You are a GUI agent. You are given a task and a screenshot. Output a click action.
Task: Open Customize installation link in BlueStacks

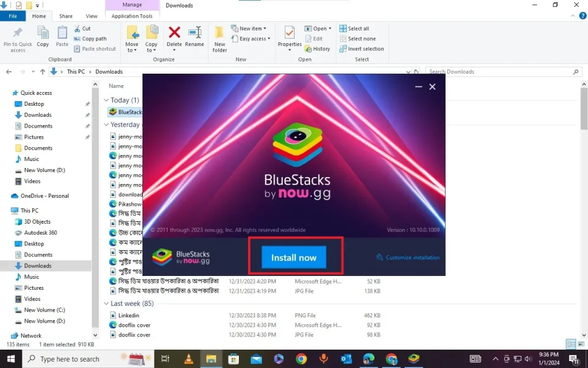point(408,257)
